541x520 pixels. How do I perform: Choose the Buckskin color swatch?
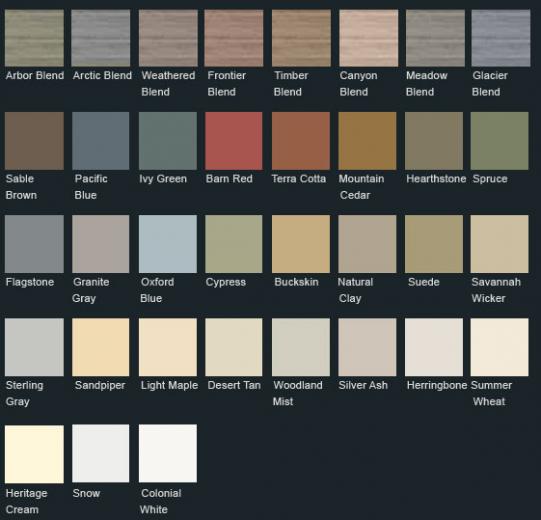coord(301,244)
